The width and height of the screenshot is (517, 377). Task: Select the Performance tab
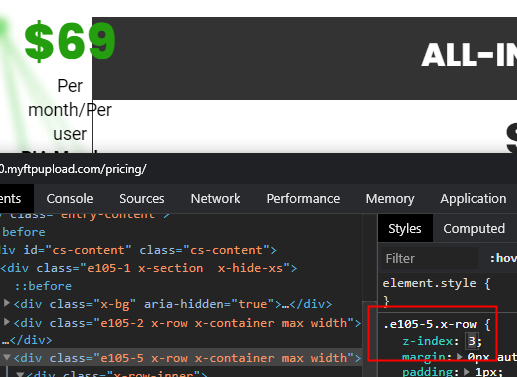(x=303, y=199)
